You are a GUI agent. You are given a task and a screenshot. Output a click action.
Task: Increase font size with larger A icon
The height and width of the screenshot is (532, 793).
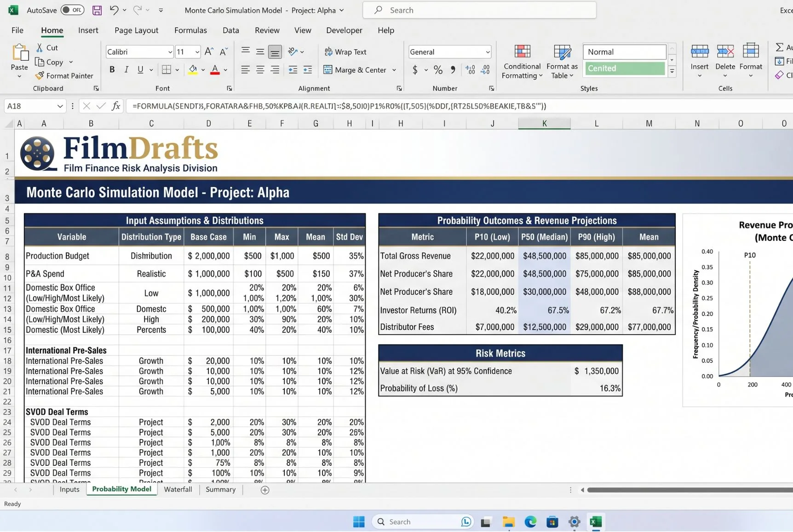pos(209,51)
